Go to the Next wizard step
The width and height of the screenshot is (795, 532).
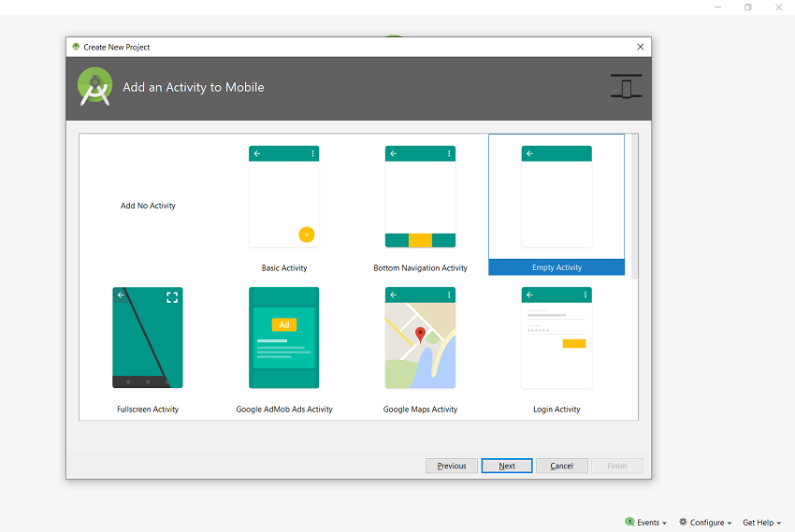[x=507, y=466]
